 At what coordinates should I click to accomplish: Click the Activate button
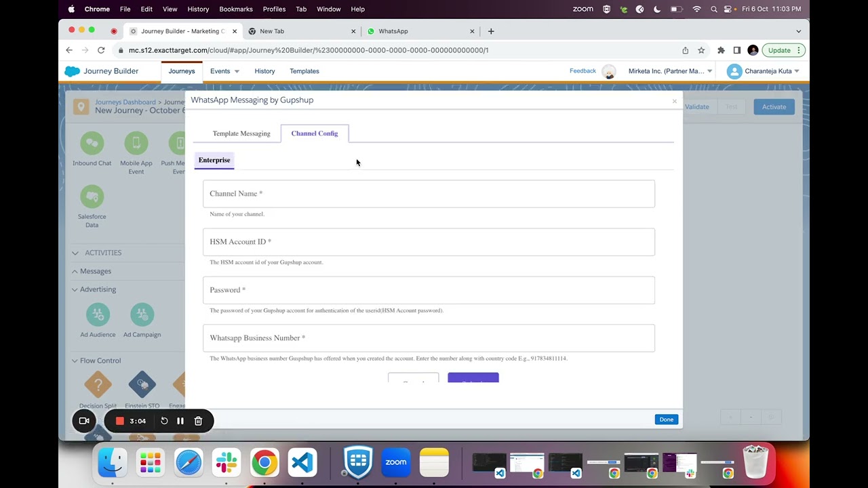pos(774,107)
